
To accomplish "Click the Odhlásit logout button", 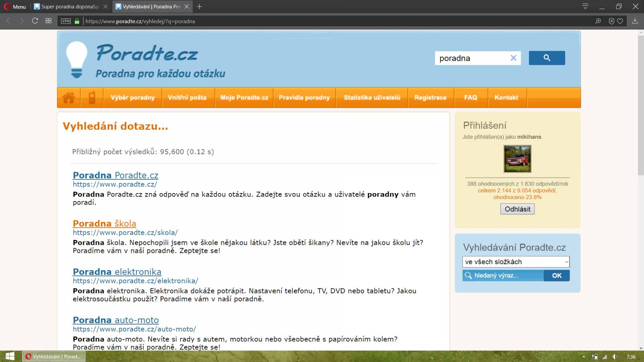I will (517, 209).
